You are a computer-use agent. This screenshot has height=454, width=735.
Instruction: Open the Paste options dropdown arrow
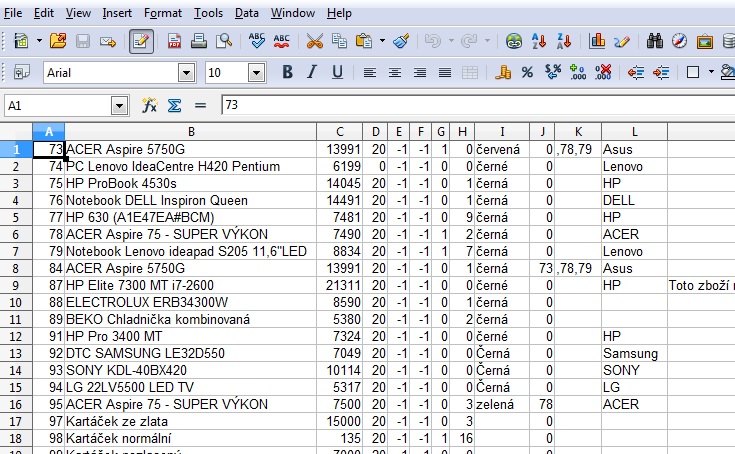tap(382, 41)
